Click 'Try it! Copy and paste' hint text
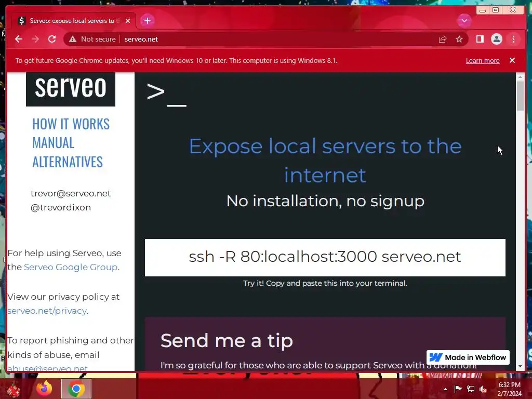 (325, 283)
